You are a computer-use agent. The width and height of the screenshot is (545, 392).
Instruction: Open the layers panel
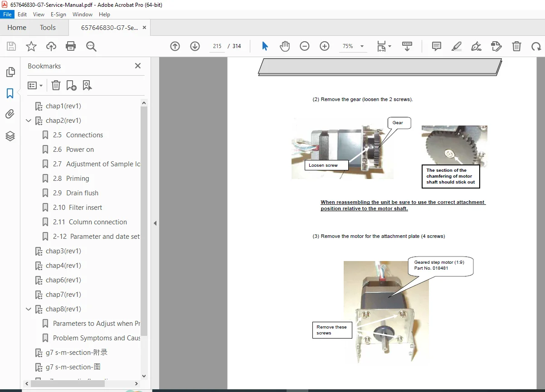(x=10, y=136)
